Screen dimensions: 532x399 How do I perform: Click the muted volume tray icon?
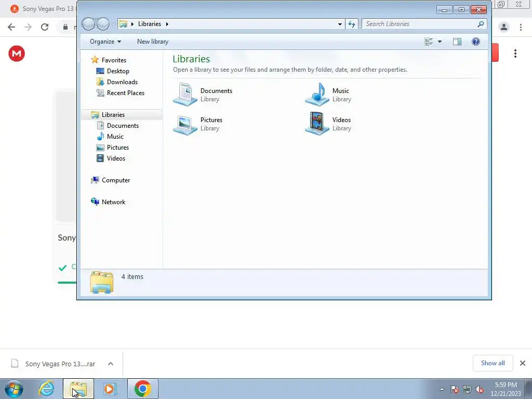click(x=480, y=389)
